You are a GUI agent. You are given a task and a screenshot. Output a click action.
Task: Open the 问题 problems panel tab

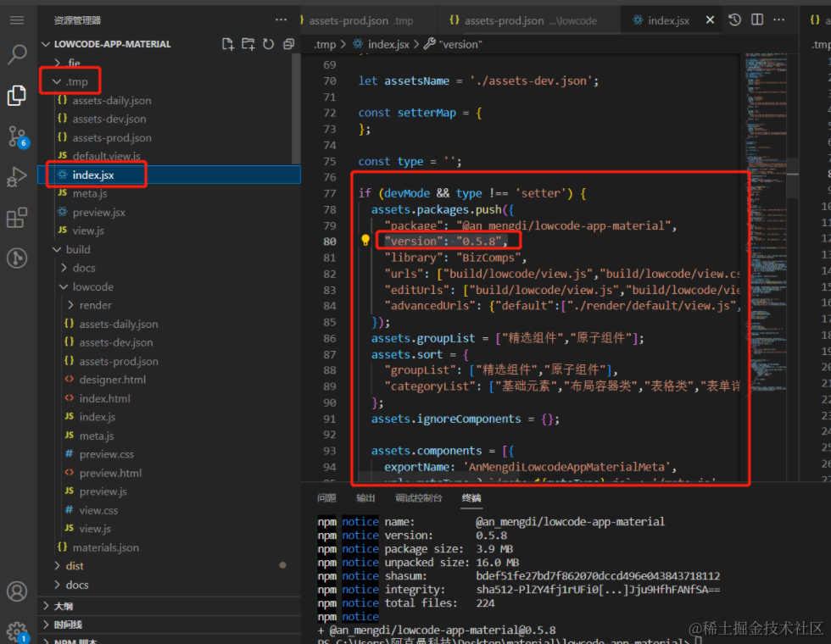[327, 498]
